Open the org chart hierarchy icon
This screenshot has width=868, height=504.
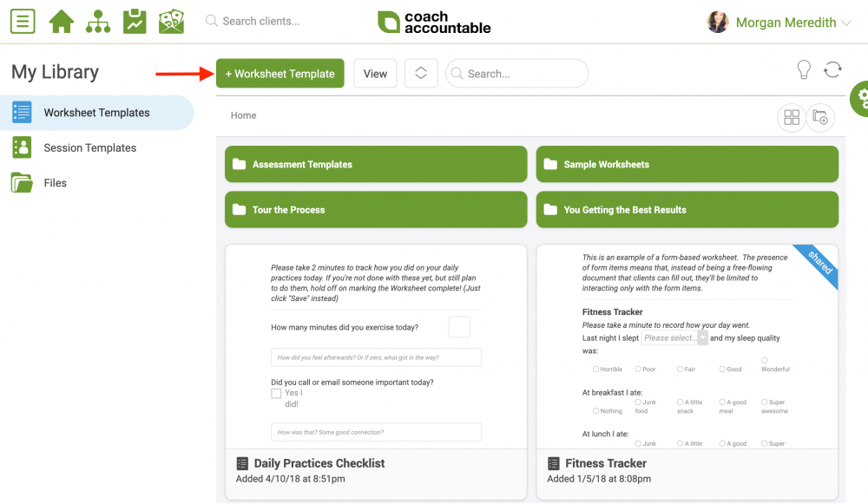(x=98, y=21)
